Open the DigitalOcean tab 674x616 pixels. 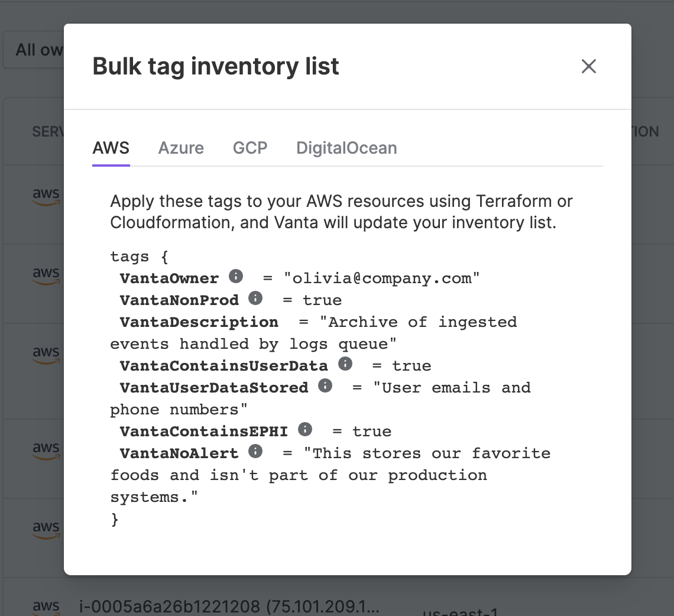click(x=346, y=148)
